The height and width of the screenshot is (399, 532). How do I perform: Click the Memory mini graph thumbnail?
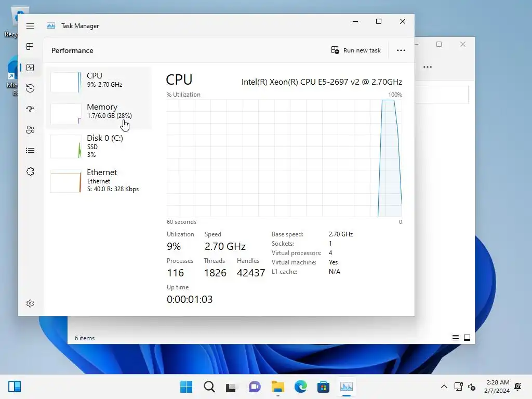click(x=66, y=113)
